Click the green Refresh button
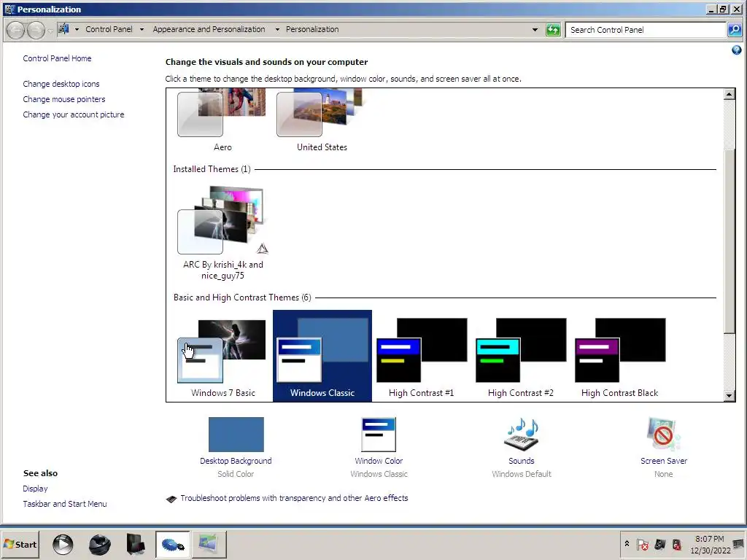 (x=553, y=30)
